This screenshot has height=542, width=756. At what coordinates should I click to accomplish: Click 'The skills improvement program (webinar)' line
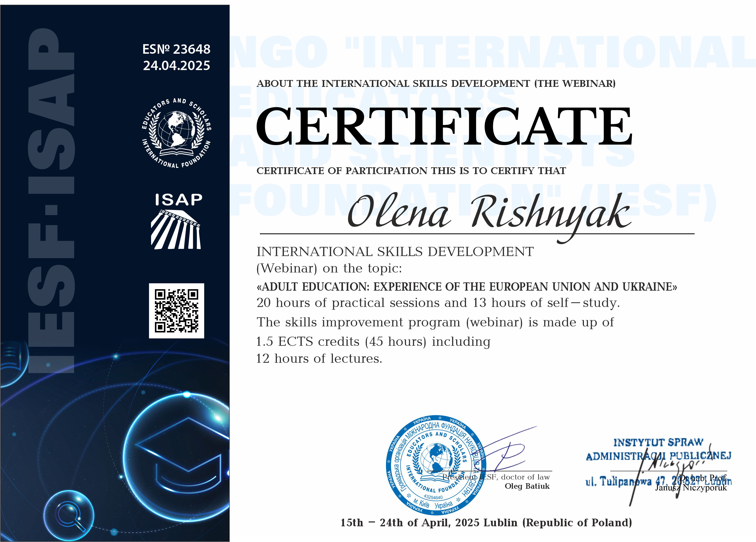coord(435,322)
